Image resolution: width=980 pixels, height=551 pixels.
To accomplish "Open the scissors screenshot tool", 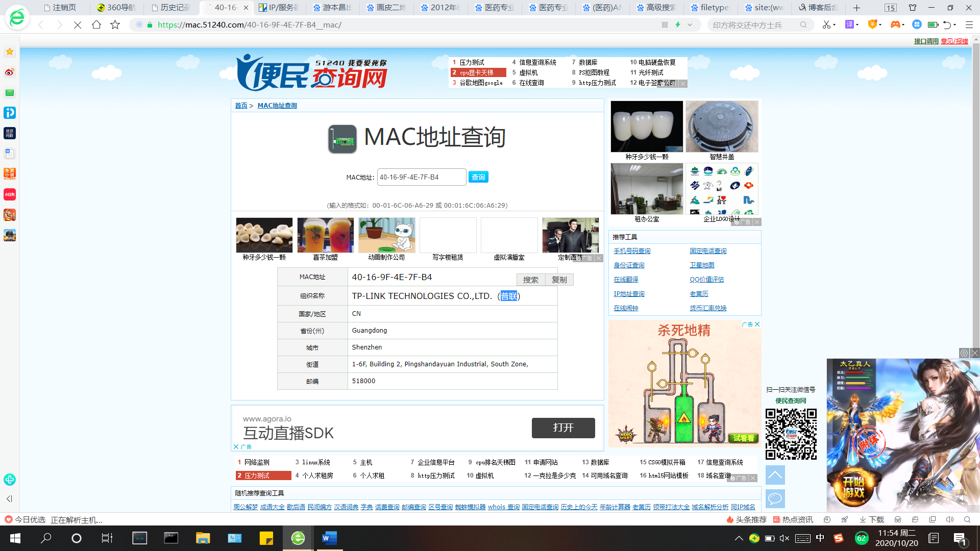I will point(826,24).
